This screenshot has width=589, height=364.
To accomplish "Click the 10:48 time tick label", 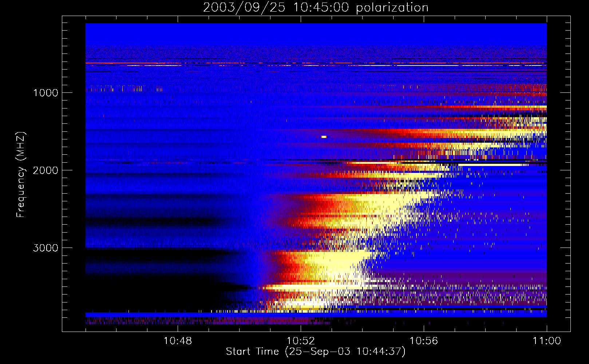I will click(178, 341).
